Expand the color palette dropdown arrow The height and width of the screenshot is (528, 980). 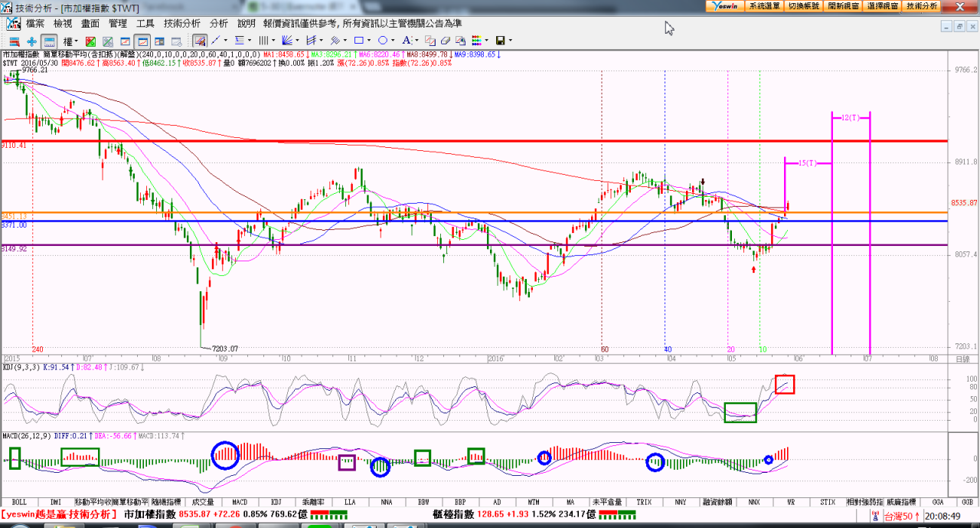[x=487, y=41]
